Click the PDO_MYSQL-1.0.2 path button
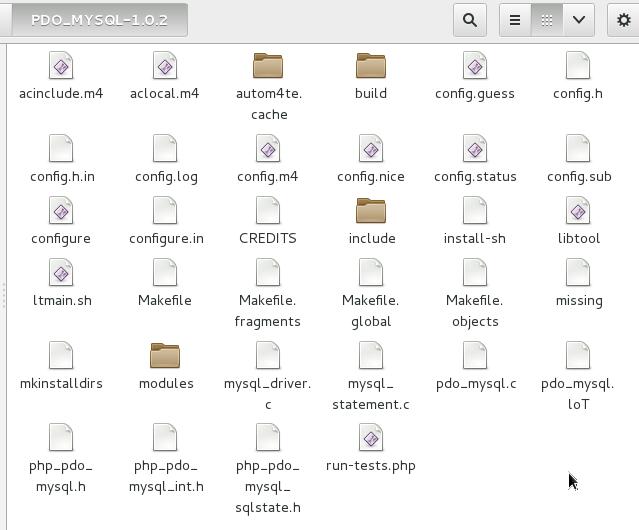The image size is (639, 530). click(x=99, y=20)
